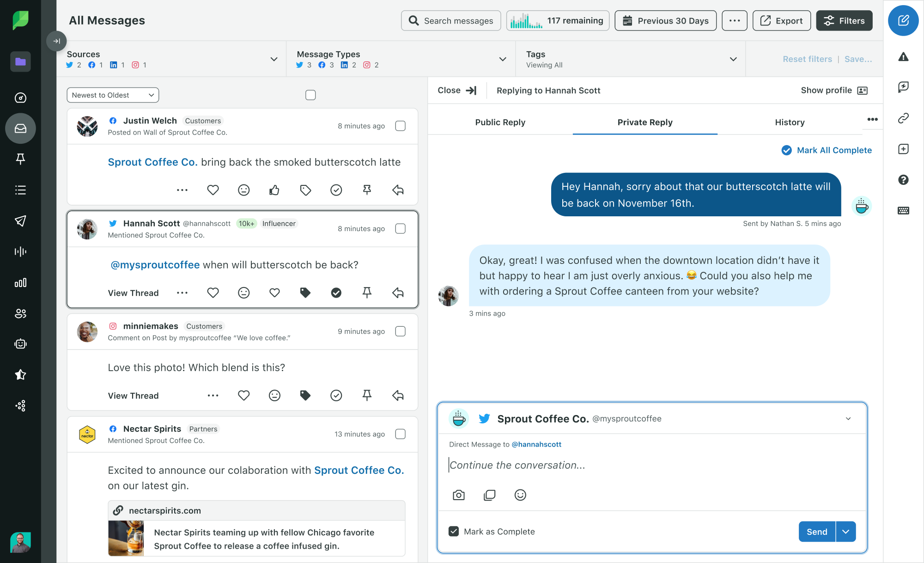The image size is (924, 563).
Task: Open the bar chart Reports sidebar icon
Action: point(20,283)
